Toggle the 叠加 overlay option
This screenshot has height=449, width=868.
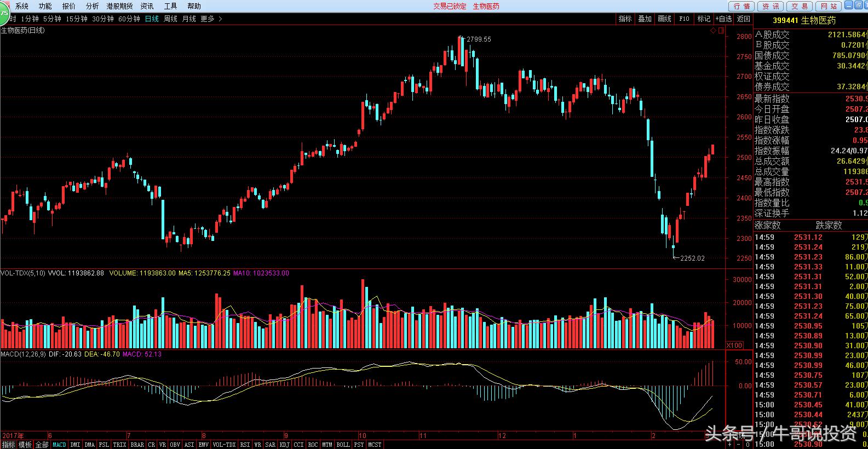[645, 19]
